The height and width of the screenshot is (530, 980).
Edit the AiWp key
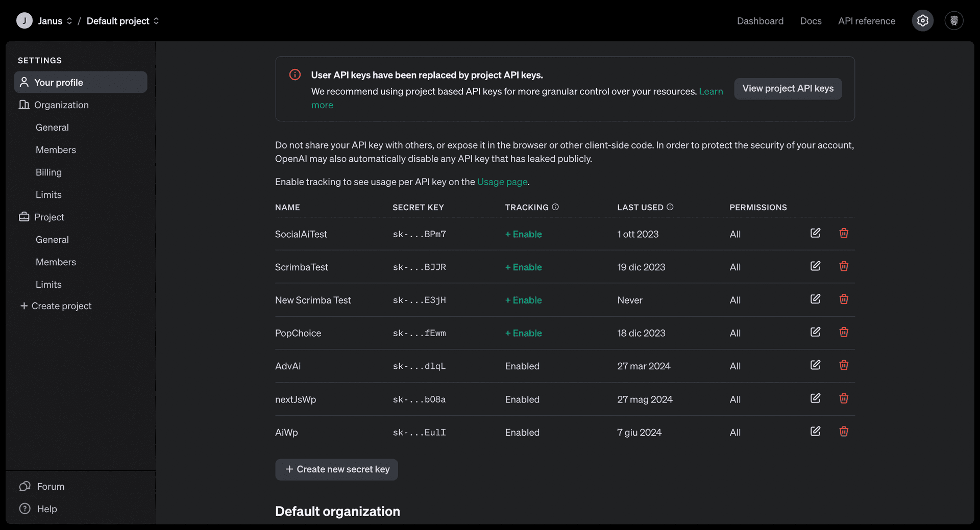[x=815, y=432]
